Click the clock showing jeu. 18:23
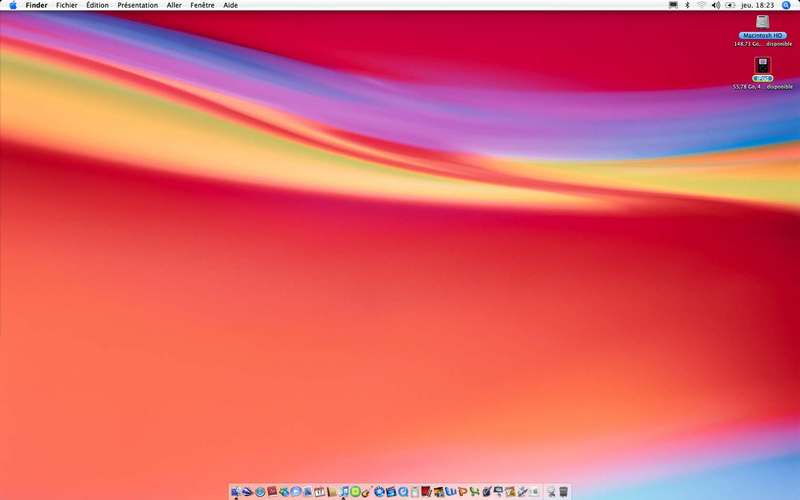 pyautogui.click(x=758, y=5)
